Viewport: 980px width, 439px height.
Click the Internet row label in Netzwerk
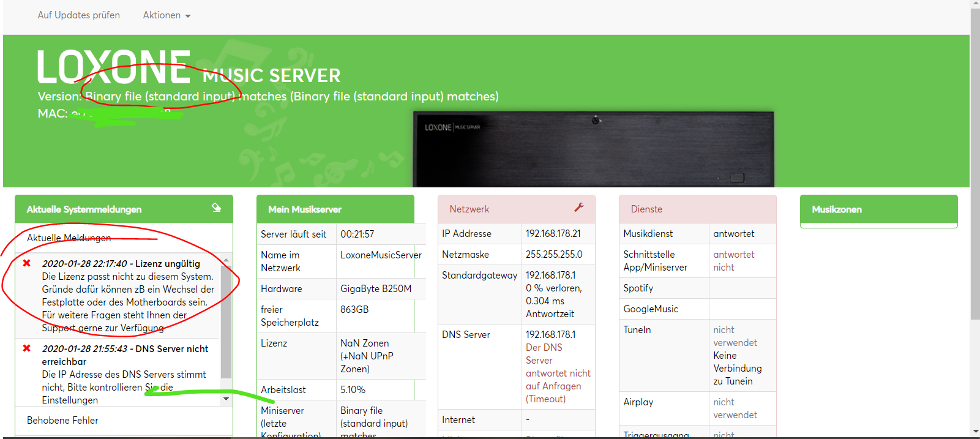pyautogui.click(x=458, y=420)
